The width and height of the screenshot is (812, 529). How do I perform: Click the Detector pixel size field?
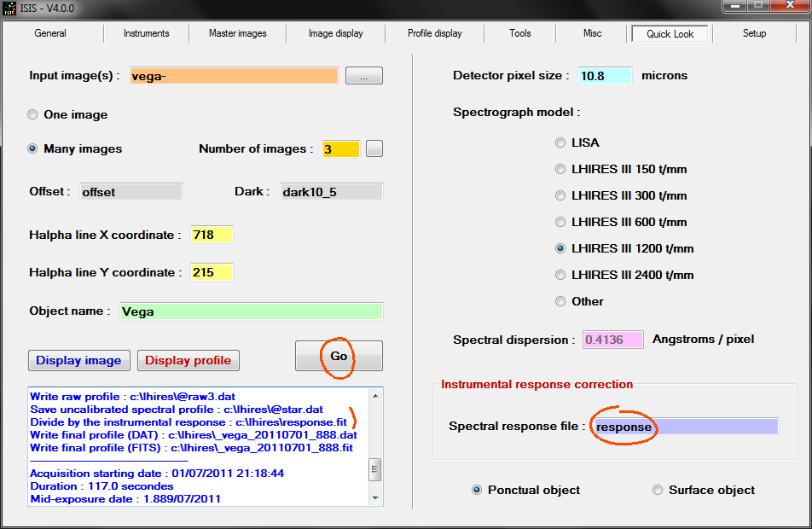click(605, 76)
